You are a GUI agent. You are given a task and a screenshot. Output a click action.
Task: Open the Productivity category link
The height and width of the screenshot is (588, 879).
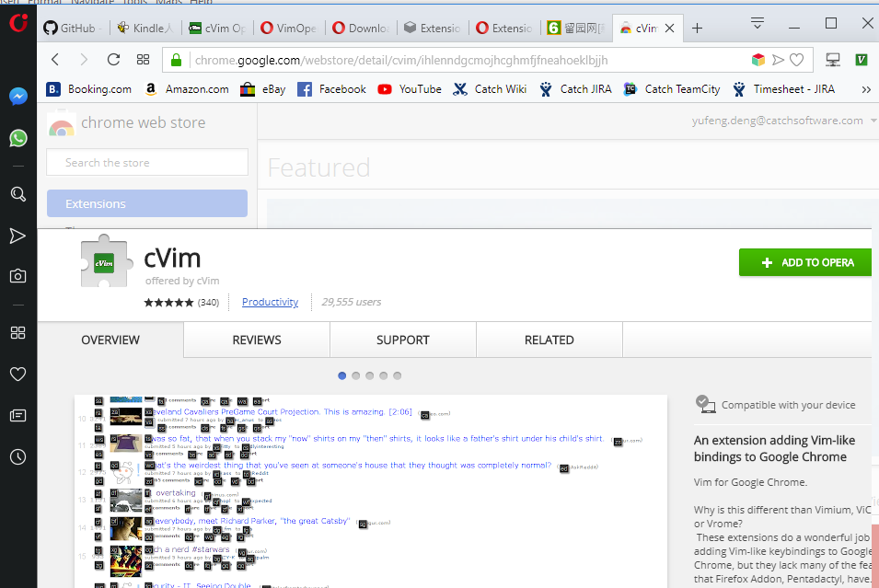[x=271, y=302]
